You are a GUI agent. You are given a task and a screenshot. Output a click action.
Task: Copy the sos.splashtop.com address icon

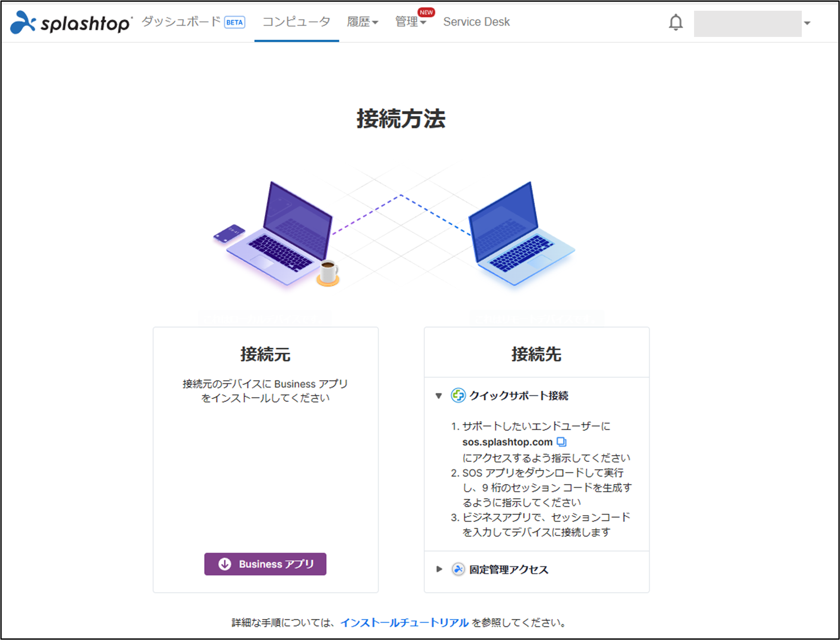[561, 442]
